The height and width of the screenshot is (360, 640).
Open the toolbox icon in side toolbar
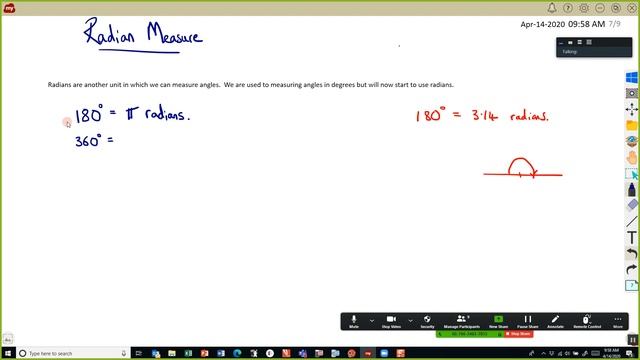point(632,141)
